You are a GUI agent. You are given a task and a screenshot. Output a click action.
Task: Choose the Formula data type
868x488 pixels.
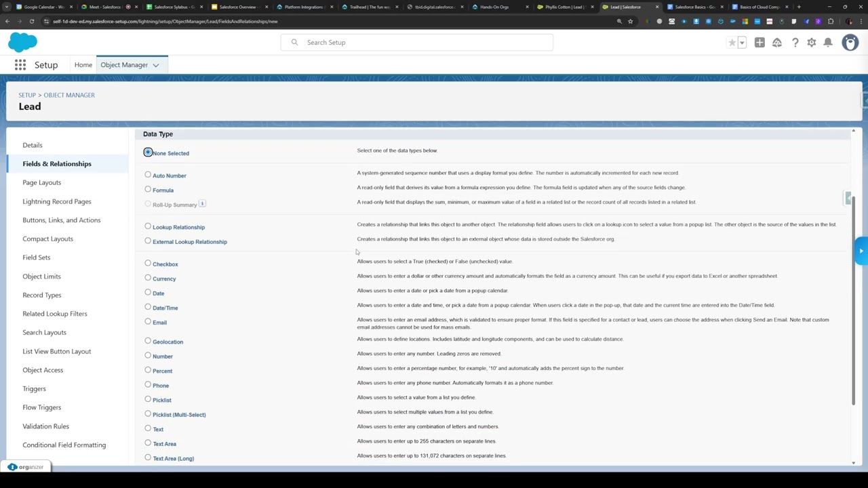[148, 190]
